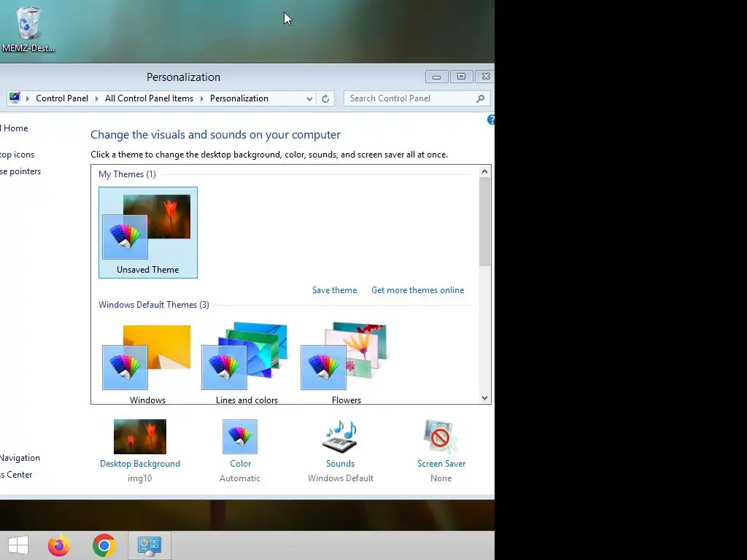
Task: Expand arrow after Control Panel breadcrumb
Action: click(x=97, y=98)
